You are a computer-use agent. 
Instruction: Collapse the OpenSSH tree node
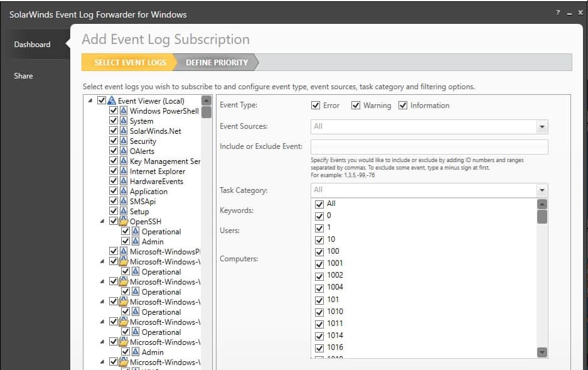(102, 221)
